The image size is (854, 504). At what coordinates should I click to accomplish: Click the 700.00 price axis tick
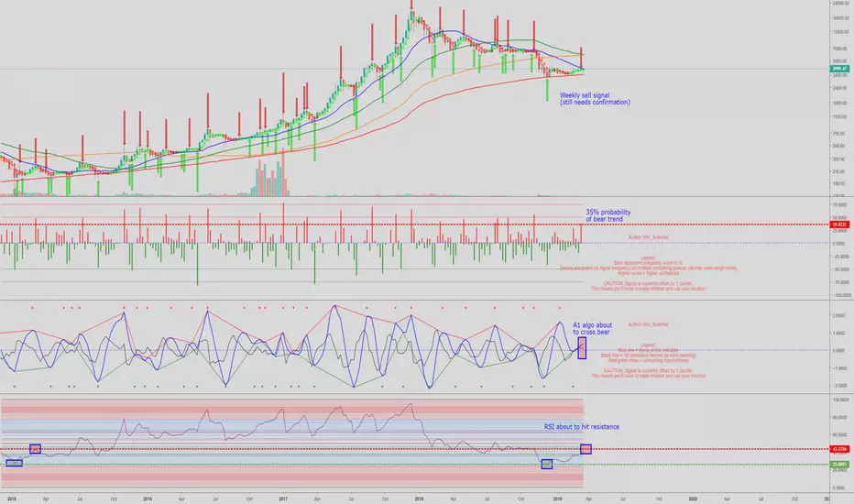pyautogui.click(x=838, y=134)
